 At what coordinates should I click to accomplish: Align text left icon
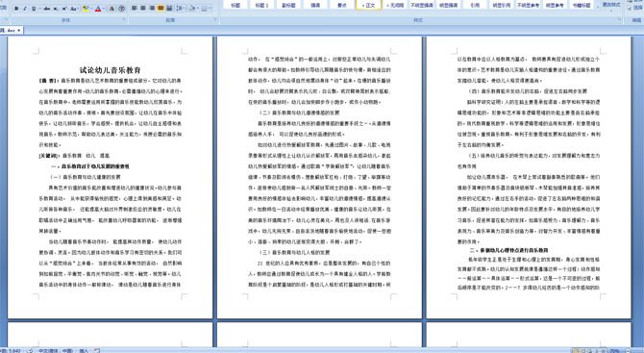point(135,9)
